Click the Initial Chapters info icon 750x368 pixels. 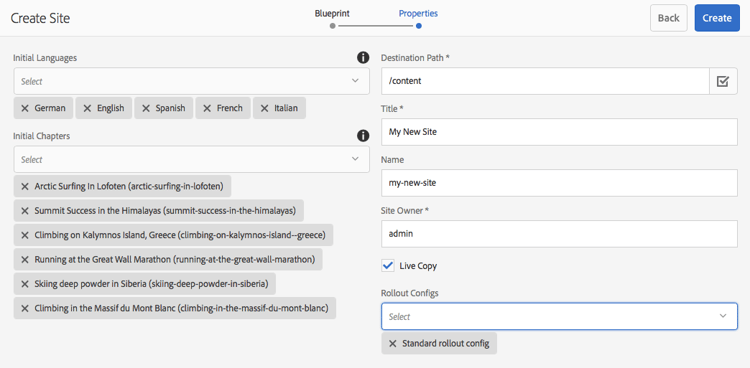(363, 136)
